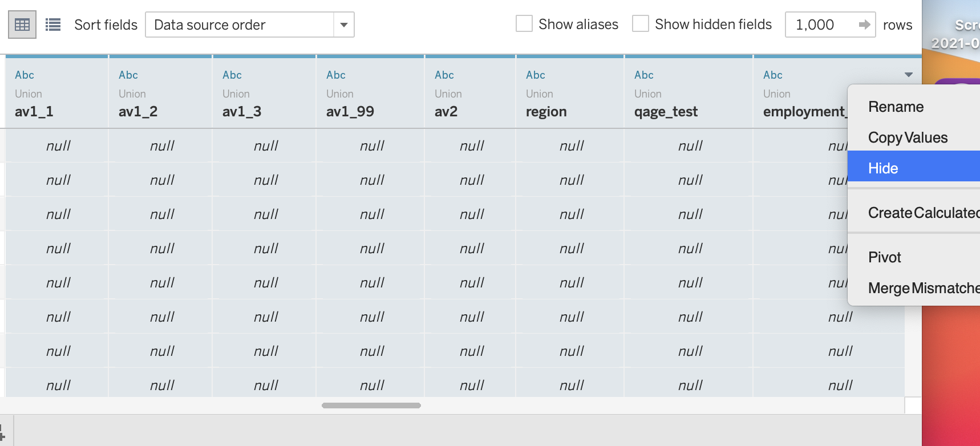Click the Abc type icon above av1_3
The width and height of the screenshot is (980, 446).
click(232, 75)
